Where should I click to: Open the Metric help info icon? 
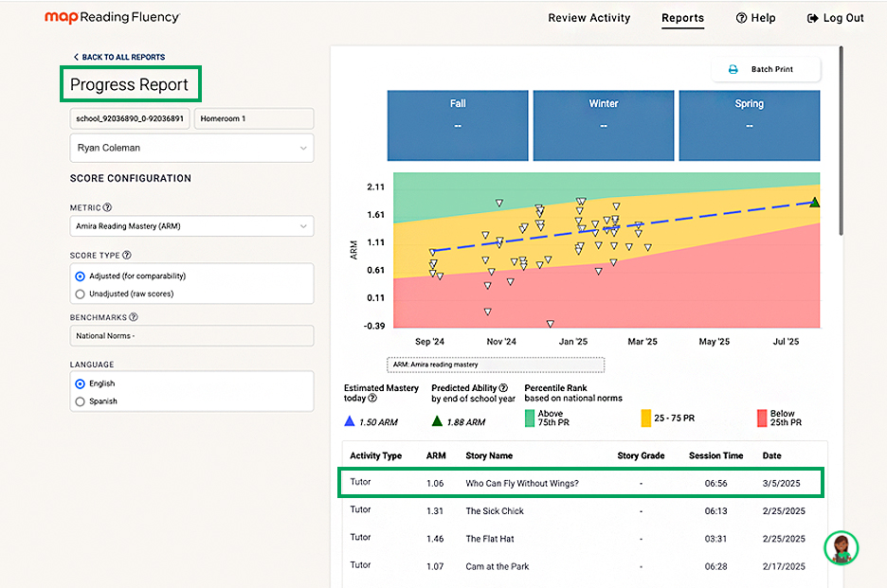[x=107, y=207]
